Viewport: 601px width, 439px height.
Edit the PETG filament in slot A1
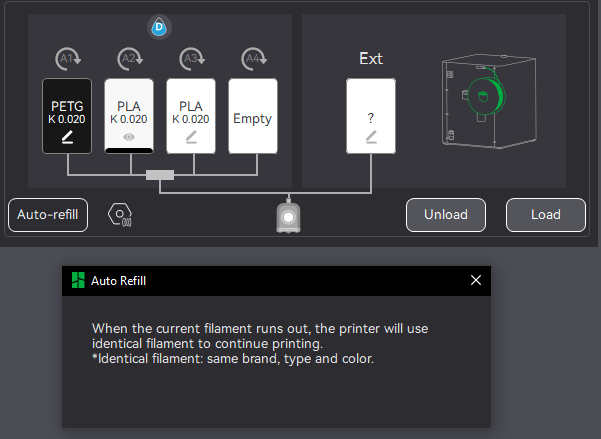pyautogui.click(x=67, y=136)
